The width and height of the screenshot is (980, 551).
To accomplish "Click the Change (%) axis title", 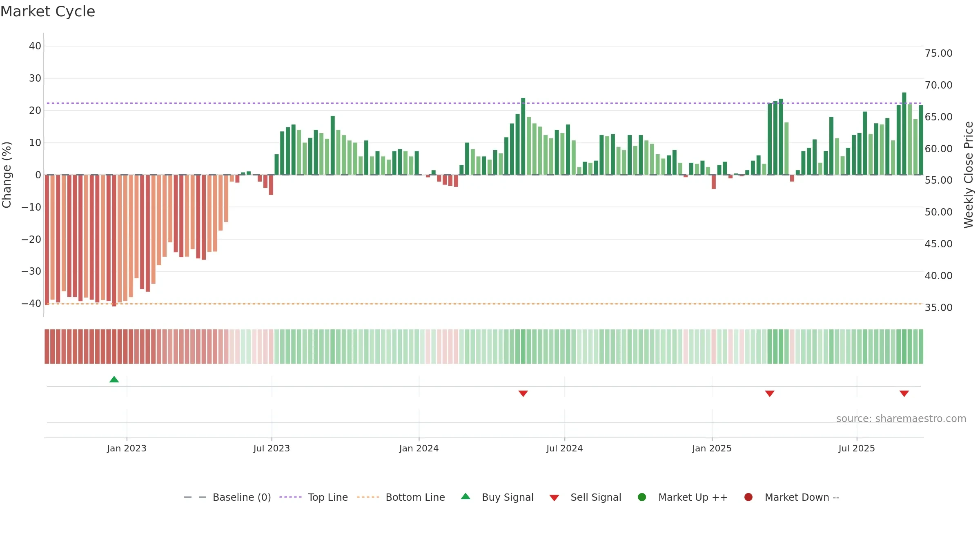I will [x=7, y=175].
